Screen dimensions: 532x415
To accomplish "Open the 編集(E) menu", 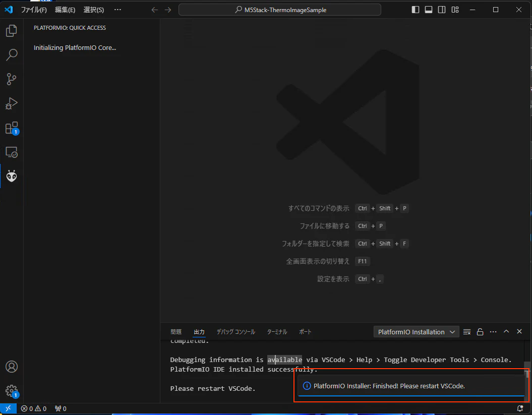I will click(x=65, y=10).
